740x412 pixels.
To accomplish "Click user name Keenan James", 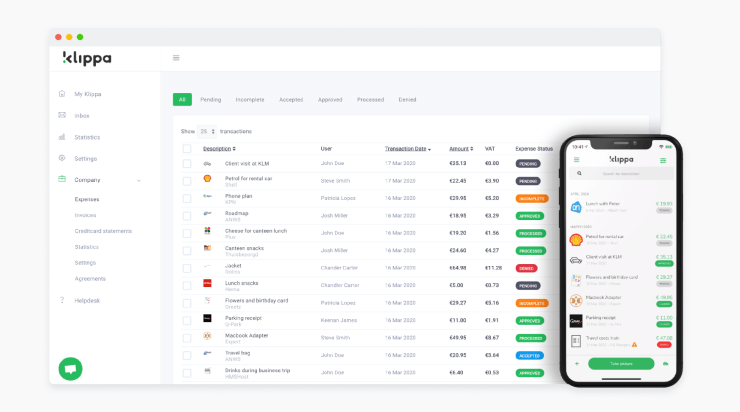I will (339, 320).
